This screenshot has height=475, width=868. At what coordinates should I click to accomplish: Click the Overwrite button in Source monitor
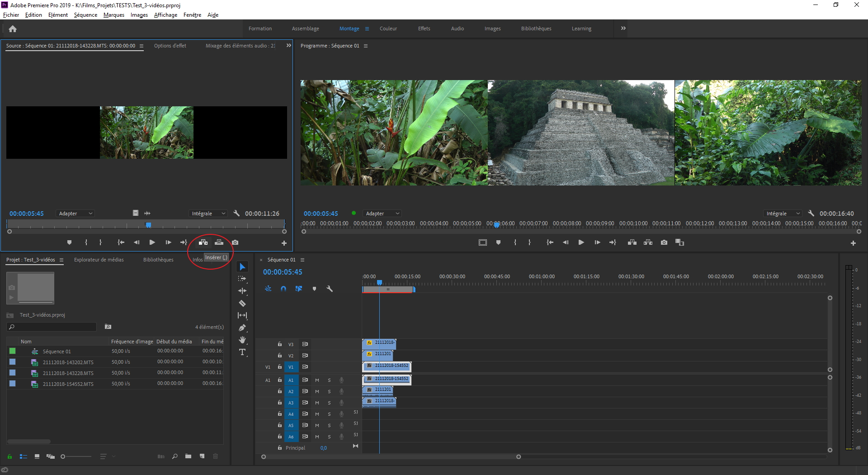219,242
